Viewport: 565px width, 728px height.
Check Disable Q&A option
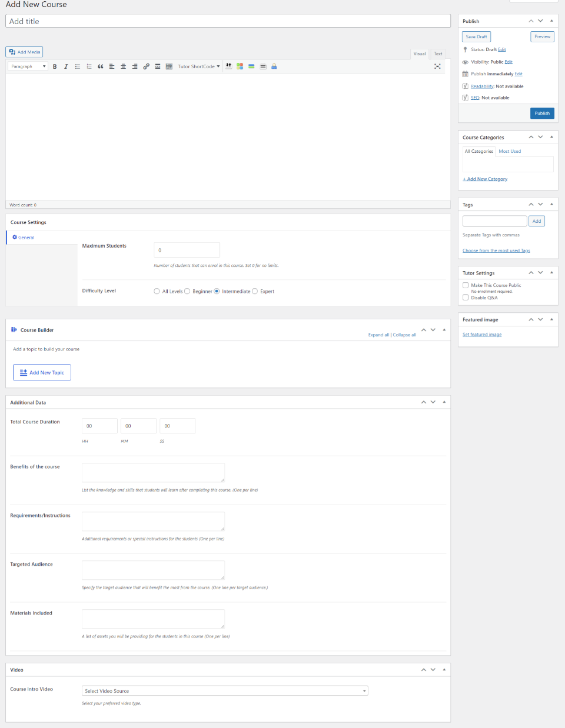[466, 298]
